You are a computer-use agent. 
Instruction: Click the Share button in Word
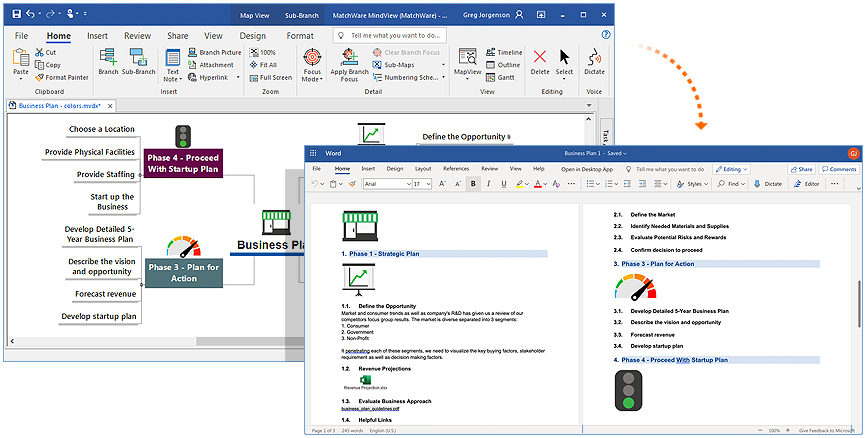801,169
